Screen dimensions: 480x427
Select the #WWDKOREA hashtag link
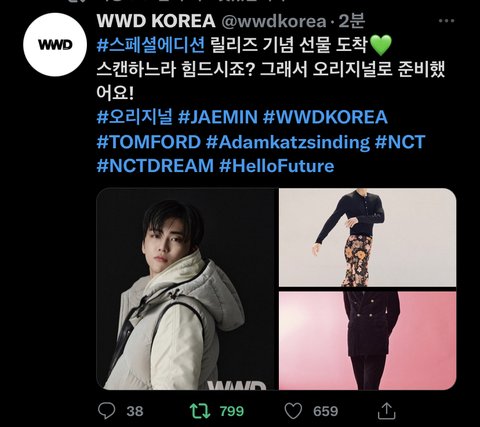tap(325, 117)
